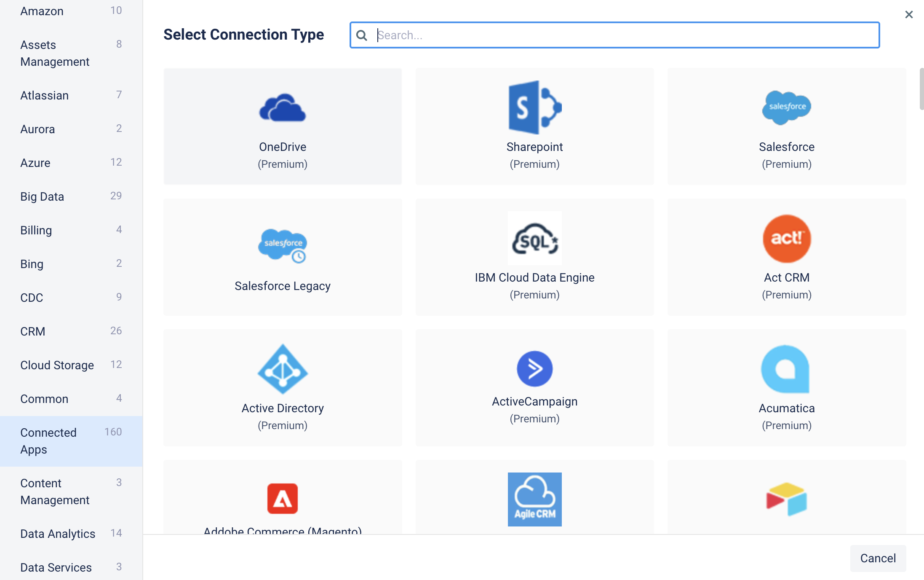The height and width of the screenshot is (580, 924).
Task: Click the Sharepoint (Premium) label
Action: point(535,155)
